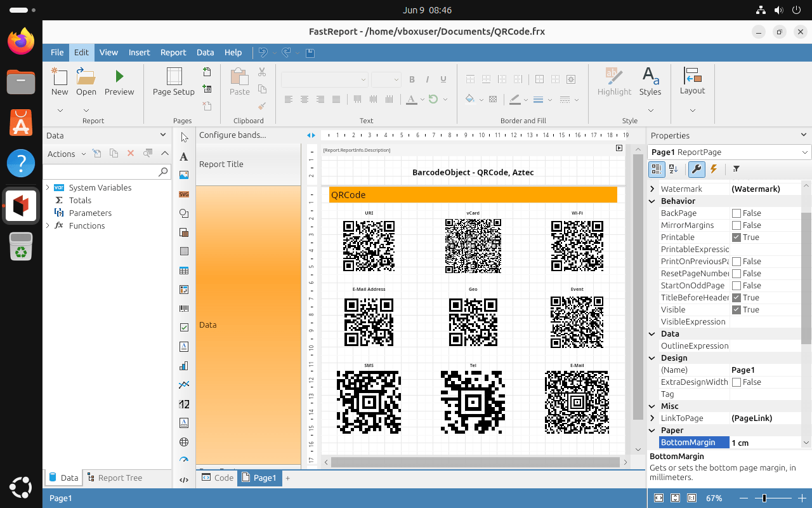The height and width of the screenshot is (508, 812).
Task: Click the Undo arrow in the toolbar
Action: 263,53
